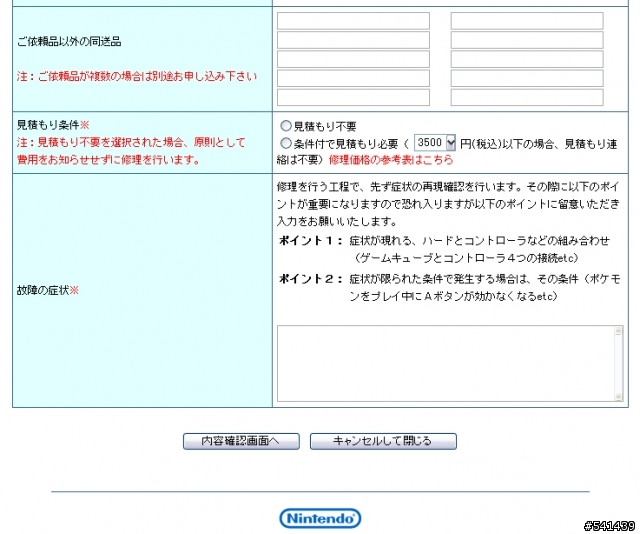Screen dimensions: 640x534
Task: Focus third right-column 同送品 input field
Action: (x=527, y=59)
